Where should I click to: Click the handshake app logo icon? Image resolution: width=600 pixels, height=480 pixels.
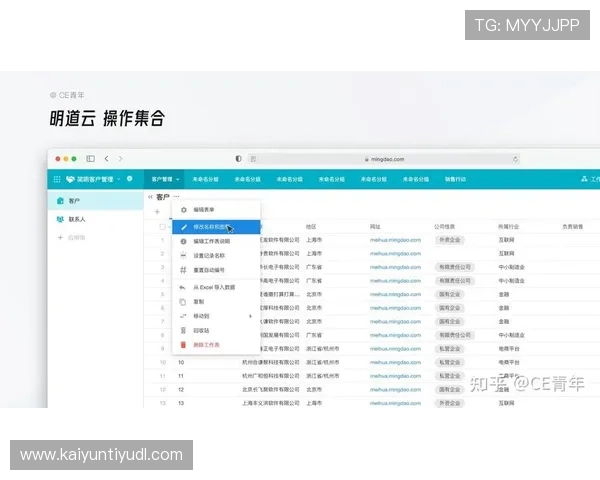(70, 179)
